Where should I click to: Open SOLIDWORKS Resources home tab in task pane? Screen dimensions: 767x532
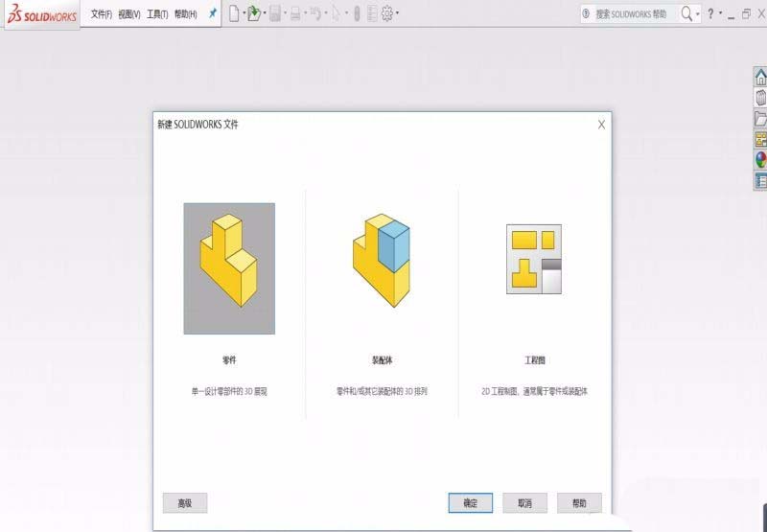(x=760, y=77)
